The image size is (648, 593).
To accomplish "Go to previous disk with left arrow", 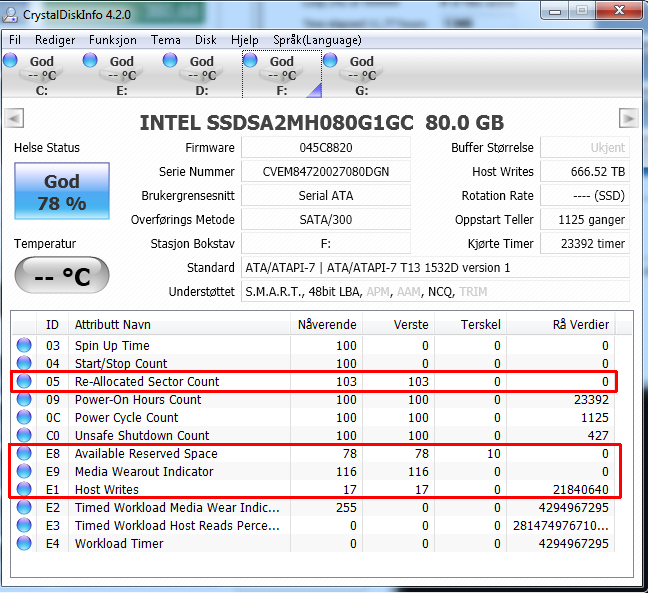I will (14, 119).
